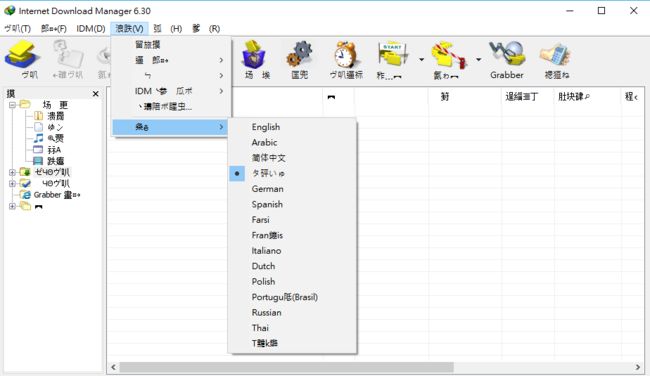Close the categories side panel
The height and width of the screenshot is (376, 650).
point(95,94)
